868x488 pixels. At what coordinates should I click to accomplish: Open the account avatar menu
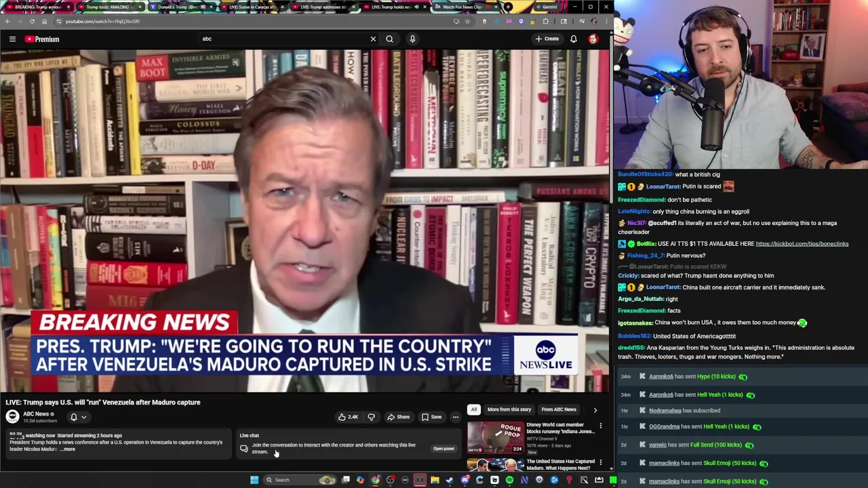(x=593, y=39)
